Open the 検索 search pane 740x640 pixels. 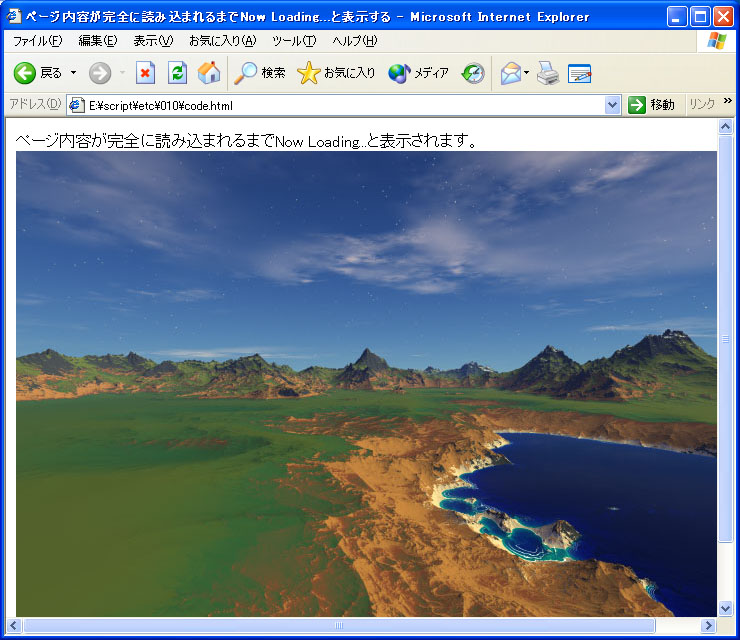[x=260, y=73]
